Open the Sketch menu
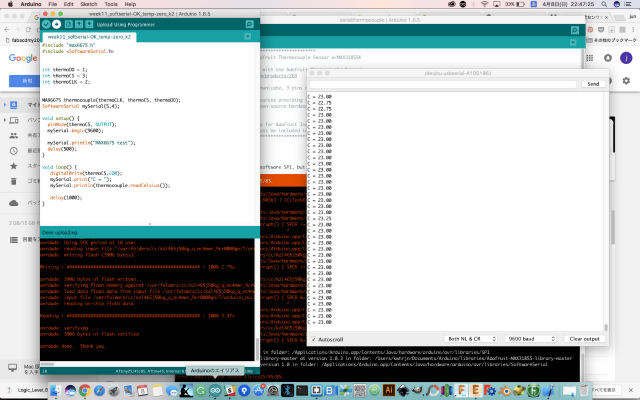The width and height of the screenshot is (640, 400). 89,4
